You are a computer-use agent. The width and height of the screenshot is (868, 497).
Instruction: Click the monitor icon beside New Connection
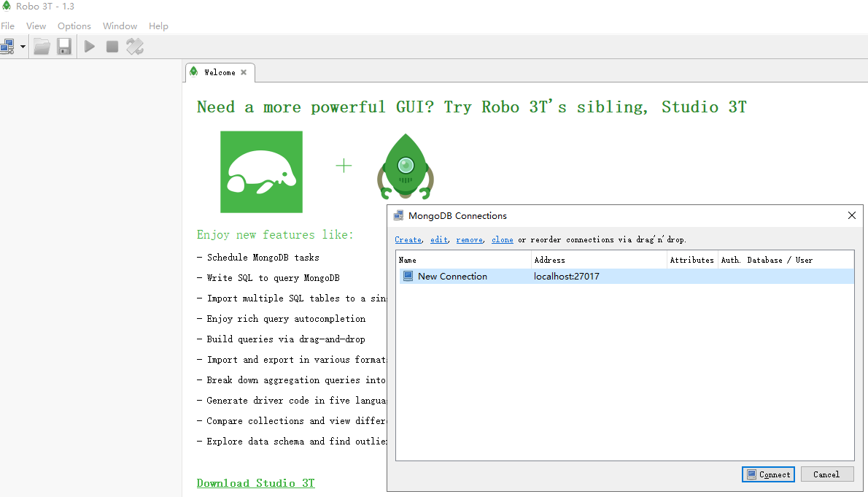pos(408,276)
